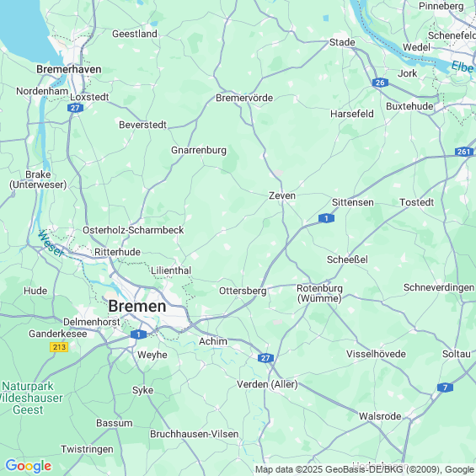The width and height of the screenshot is (476, 476).
Task: Click the Rotenburg (Wümme) label
Action: point(319,293)
